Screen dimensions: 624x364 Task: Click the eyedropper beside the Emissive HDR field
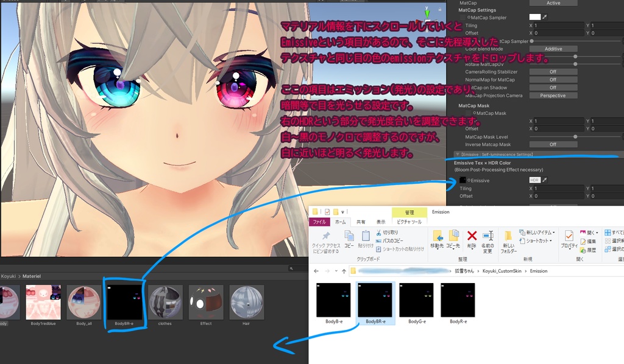(x=544, y=180)
